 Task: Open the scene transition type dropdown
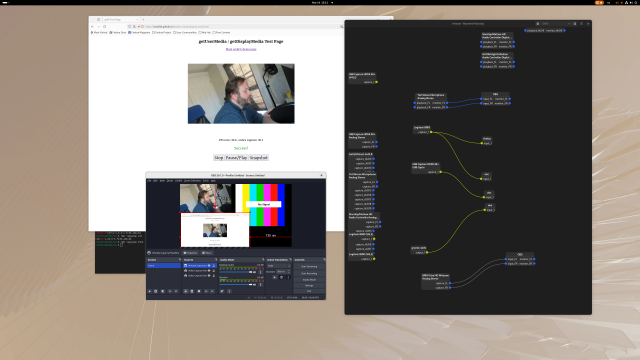click(x=278, y=266)
